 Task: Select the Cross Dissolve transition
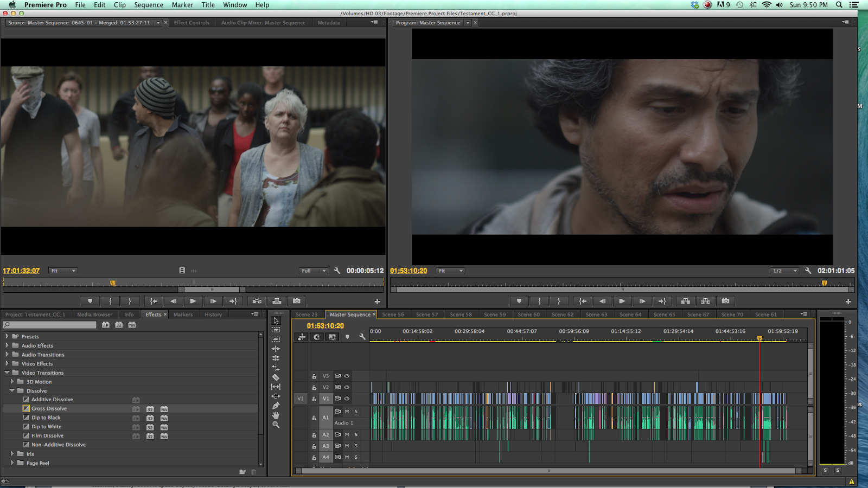pos(49,408)
